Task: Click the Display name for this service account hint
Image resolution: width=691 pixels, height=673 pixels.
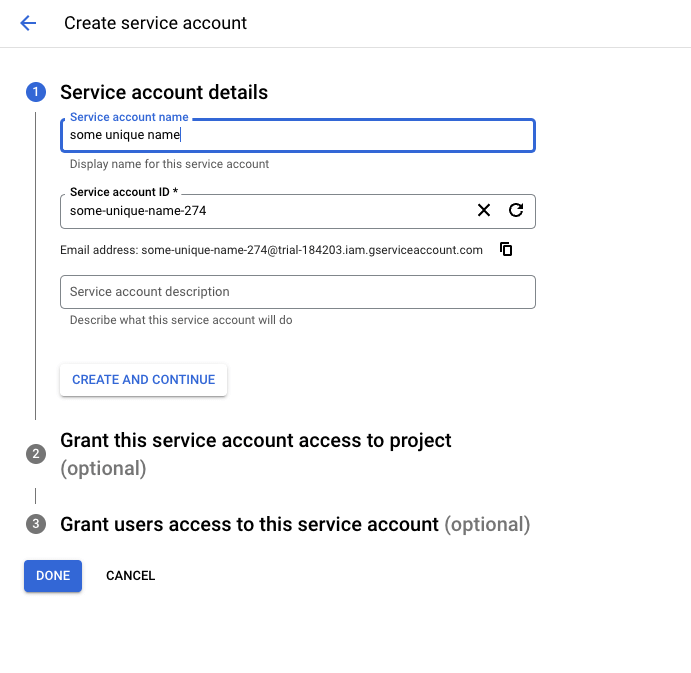Action: click(x=169, y=164)
